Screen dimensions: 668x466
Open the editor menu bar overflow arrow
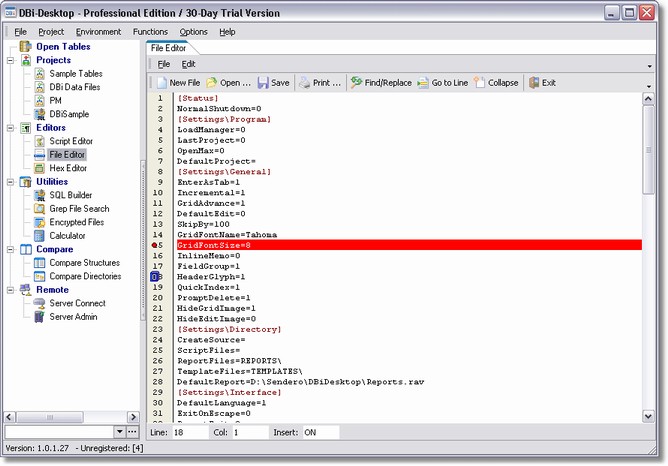[649, 66]
